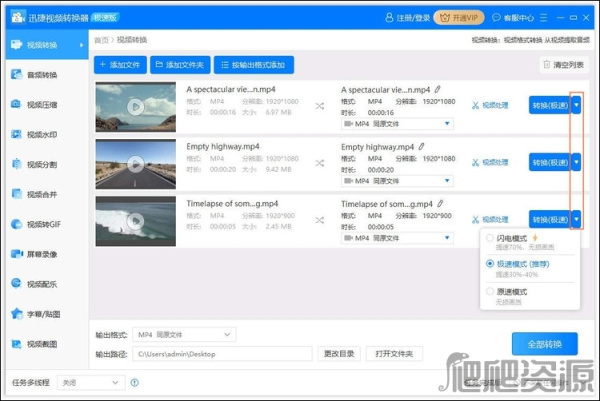The image size is (600, 401).
Task: Open the hamburger menu in title bar
Action: [x=543, y=18]
